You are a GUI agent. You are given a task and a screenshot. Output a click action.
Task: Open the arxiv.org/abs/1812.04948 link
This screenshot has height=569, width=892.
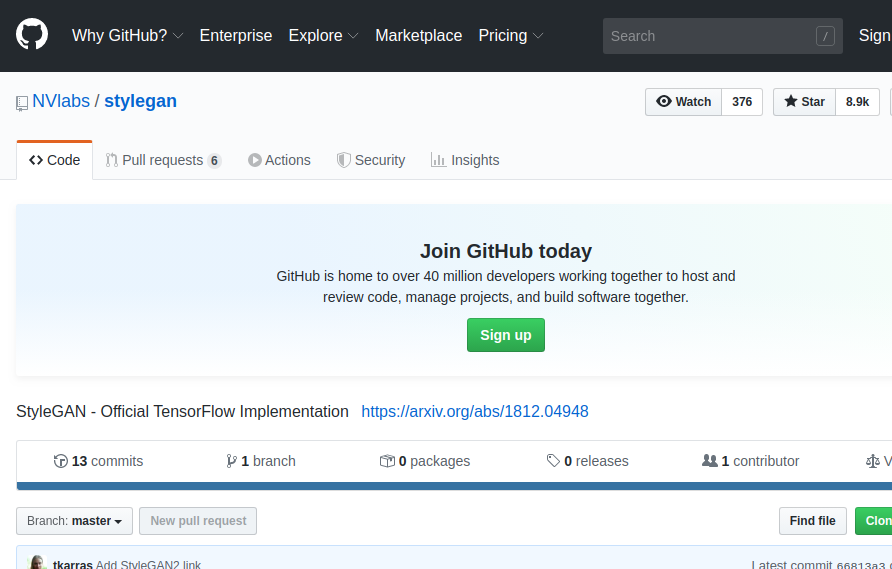[x=475, y=411]
